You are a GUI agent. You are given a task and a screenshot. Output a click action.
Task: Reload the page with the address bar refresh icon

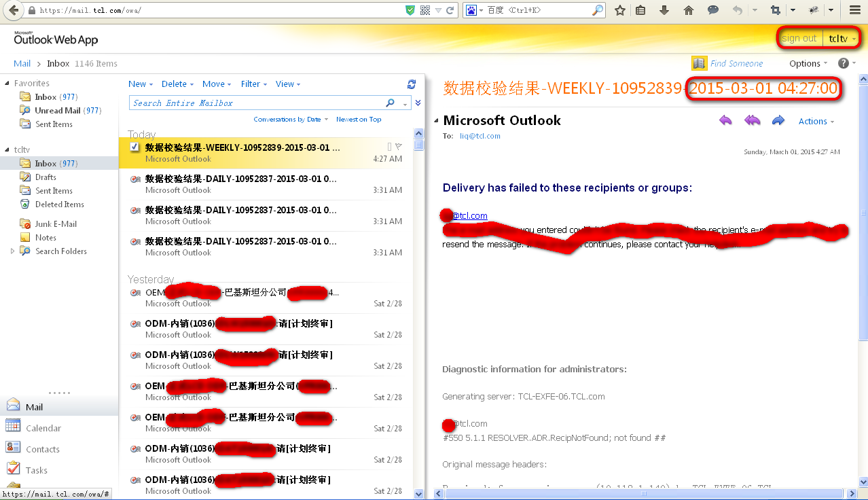point(451,10)
